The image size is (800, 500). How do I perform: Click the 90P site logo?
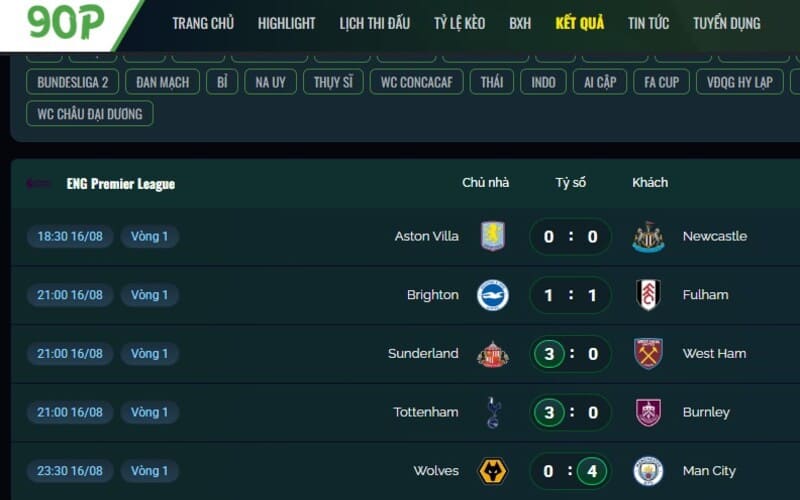(65, 22)
